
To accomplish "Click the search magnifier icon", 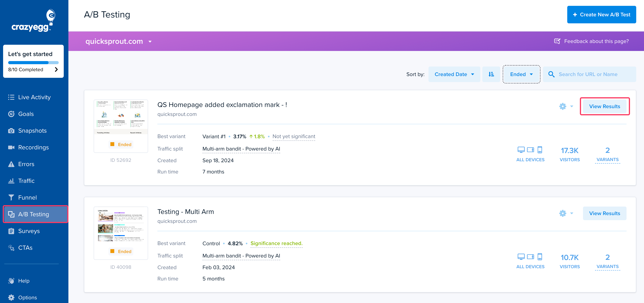I will point(551,74).
